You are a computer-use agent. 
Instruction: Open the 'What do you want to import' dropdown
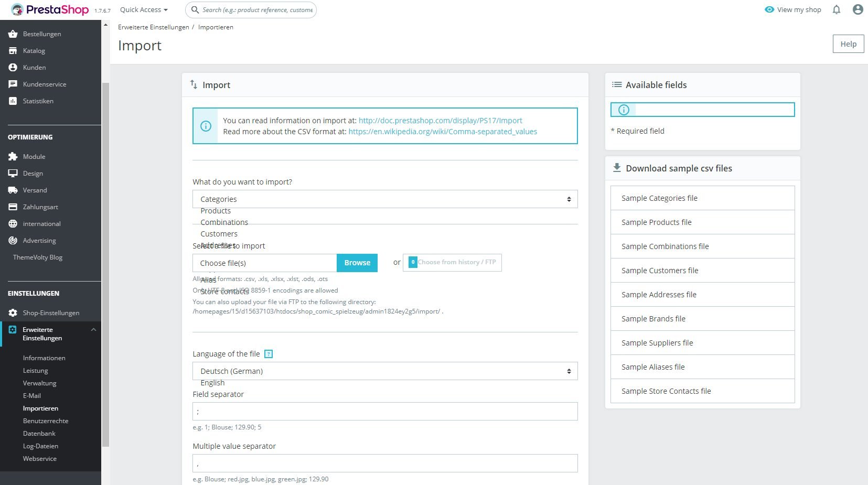[385, 199]
